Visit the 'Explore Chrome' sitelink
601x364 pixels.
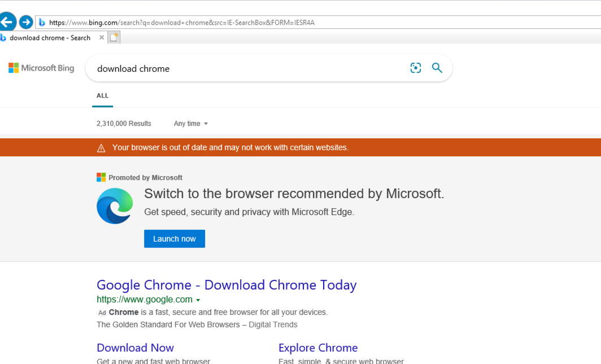pos(318,348)
